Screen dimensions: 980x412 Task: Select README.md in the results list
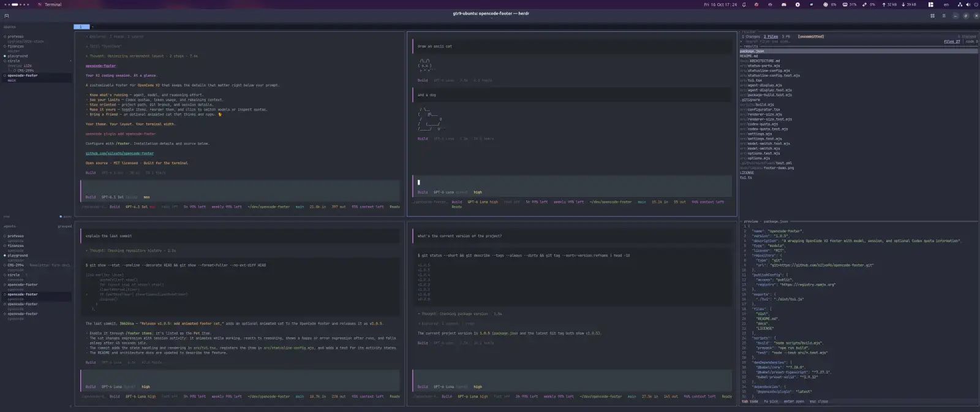[749, 56]
